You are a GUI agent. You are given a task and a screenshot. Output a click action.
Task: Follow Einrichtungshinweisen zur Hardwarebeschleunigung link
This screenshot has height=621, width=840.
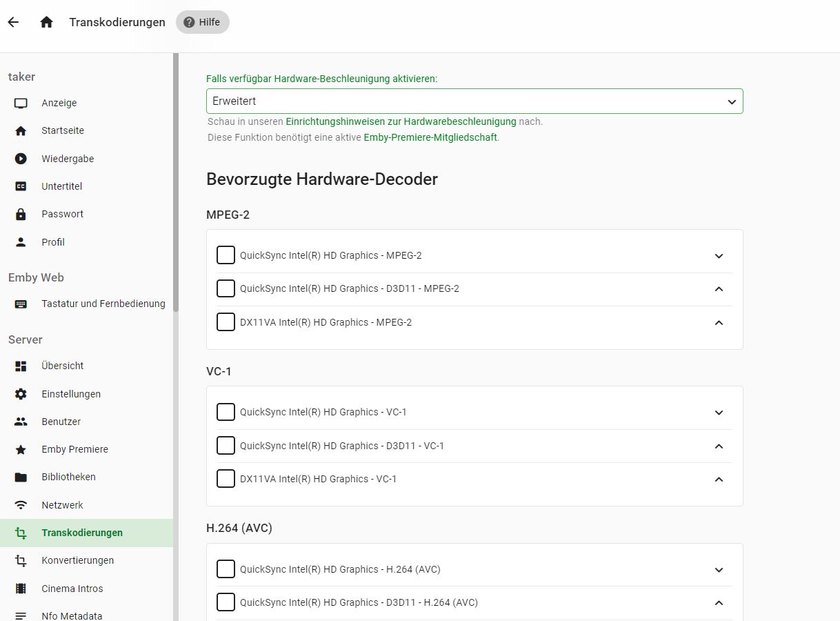click(401, 121)
